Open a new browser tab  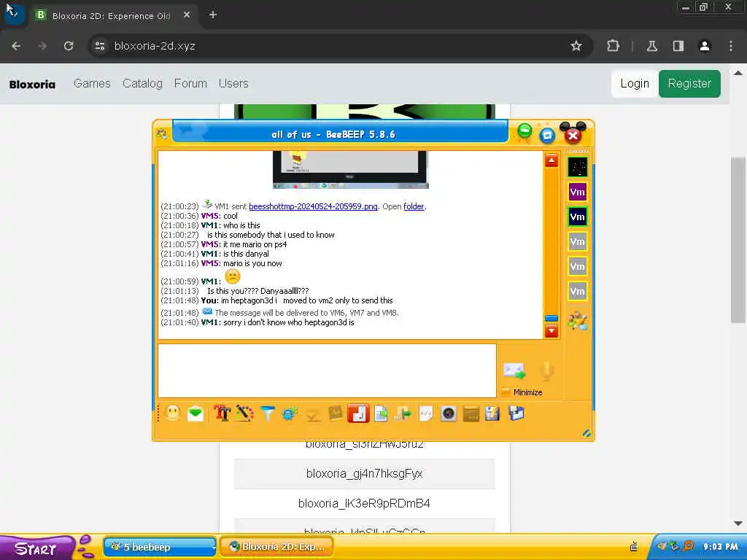(x=213, y=15)
